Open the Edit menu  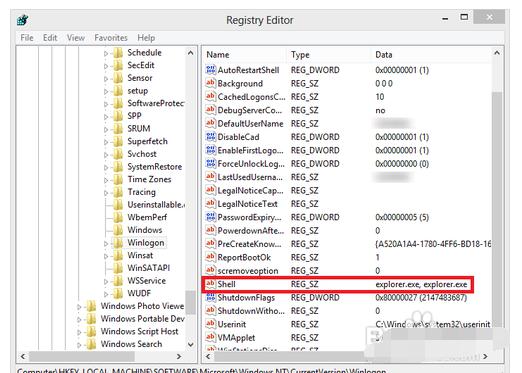coord(50,38)
